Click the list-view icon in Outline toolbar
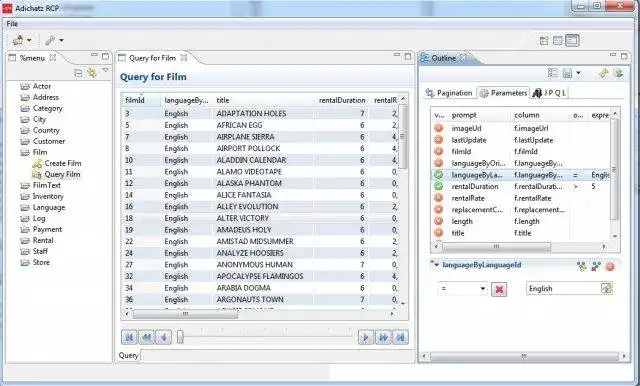The width and height of the screenshot is (640, 386). (x=552, y=73)
